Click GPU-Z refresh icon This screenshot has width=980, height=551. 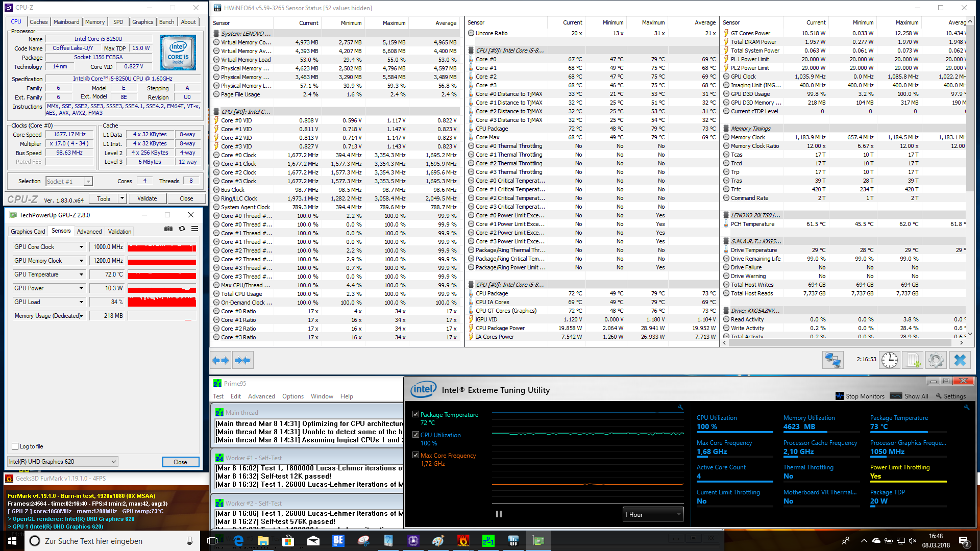(x=182, y=229)
